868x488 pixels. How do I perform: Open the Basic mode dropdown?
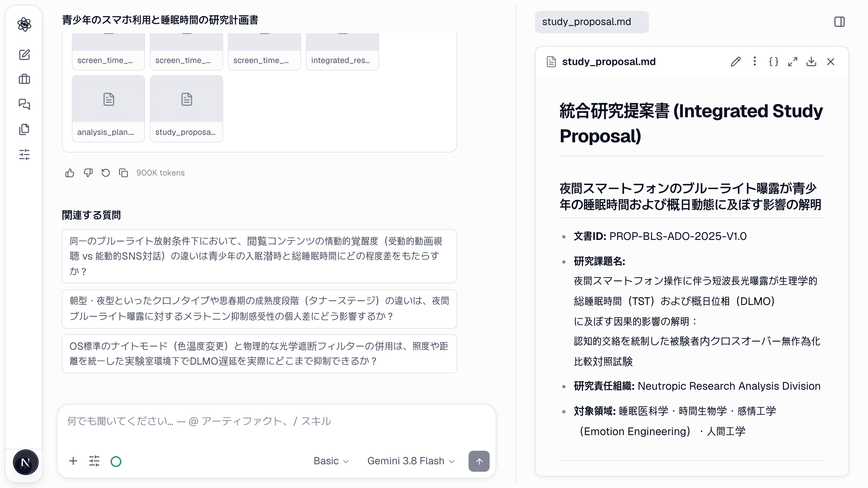pyautogui.click(x=331, y=461)
